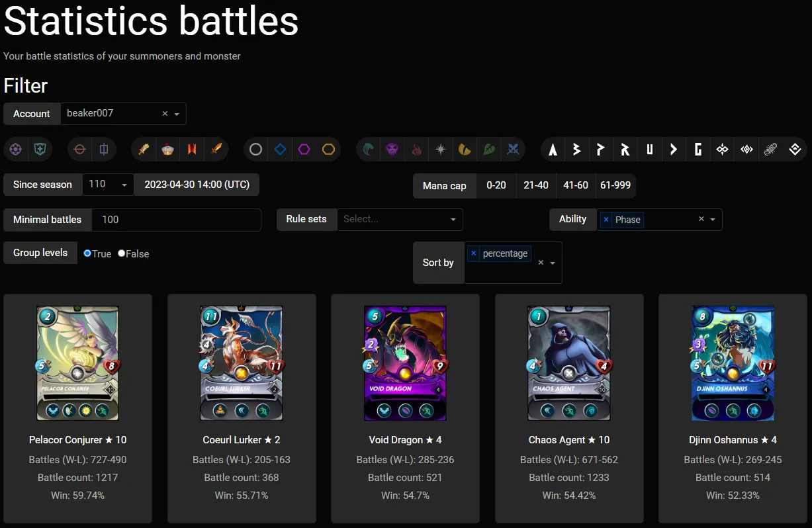Filter by common rarity gray circle
The width and height of the screenshot is (812, 528).
tap(256, 150)
